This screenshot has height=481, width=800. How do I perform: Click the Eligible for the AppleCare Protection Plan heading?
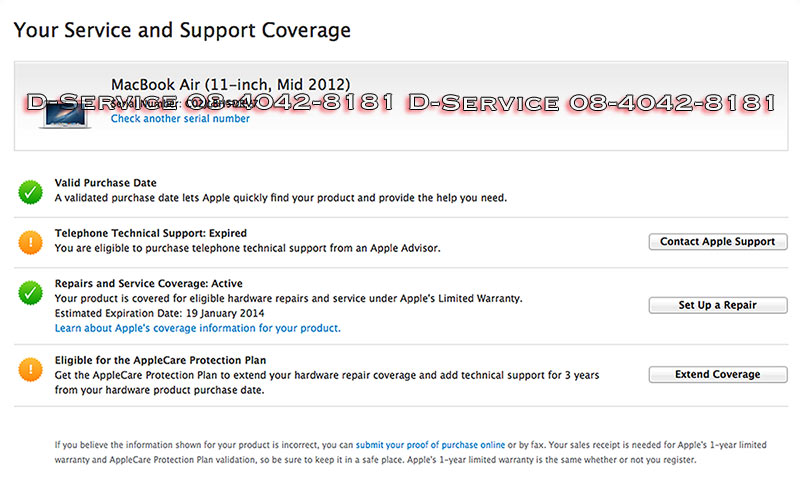[x=160, y=360]
